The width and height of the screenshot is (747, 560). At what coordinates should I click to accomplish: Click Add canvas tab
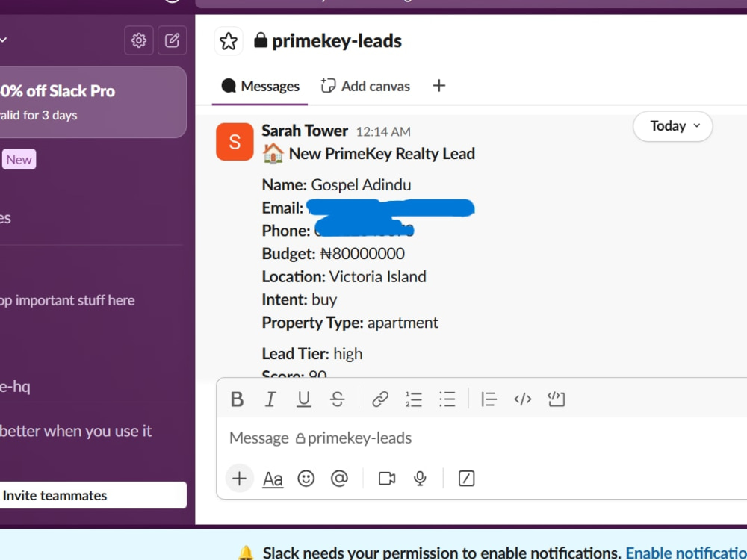pos(365,86)
